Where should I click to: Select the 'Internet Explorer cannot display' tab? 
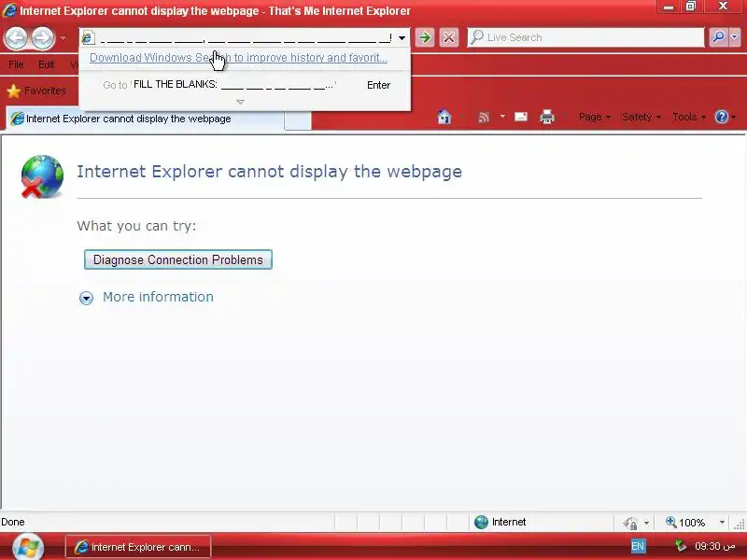click(x=146, y=119)
